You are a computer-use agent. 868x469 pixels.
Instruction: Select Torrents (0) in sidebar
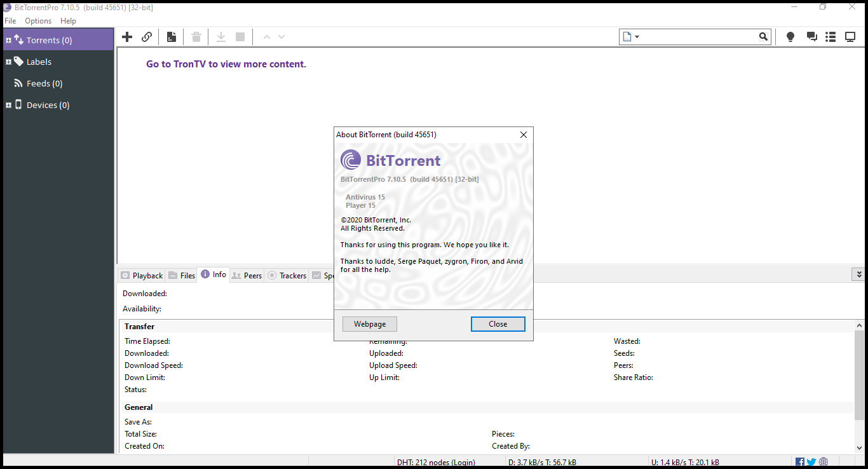[58, 40]
